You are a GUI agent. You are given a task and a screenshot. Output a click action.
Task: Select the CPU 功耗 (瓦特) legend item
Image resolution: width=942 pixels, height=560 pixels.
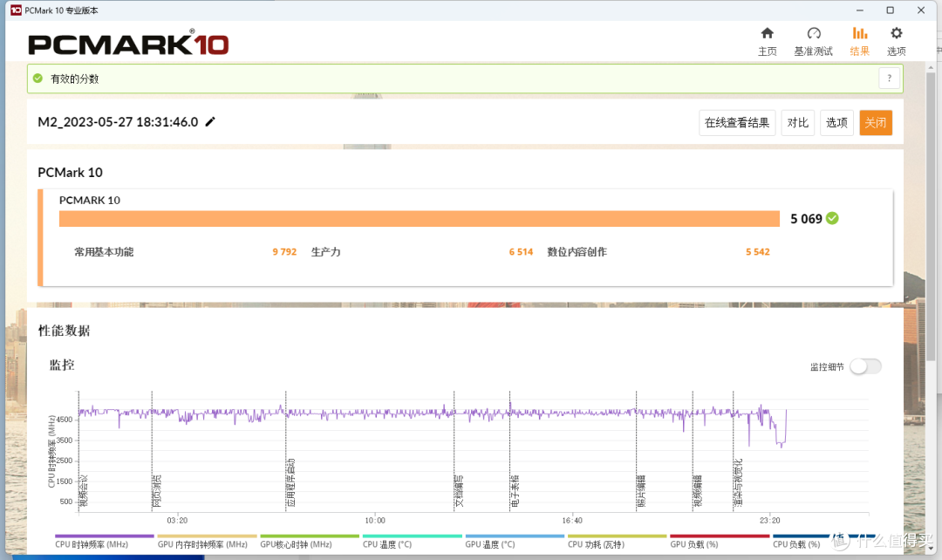coord(617,542)
